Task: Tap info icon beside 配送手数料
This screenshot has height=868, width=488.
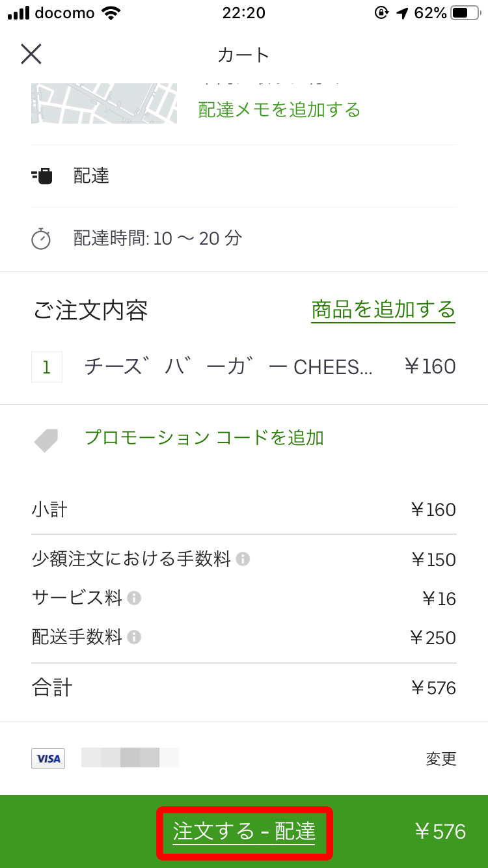Action: pos(134,637)
